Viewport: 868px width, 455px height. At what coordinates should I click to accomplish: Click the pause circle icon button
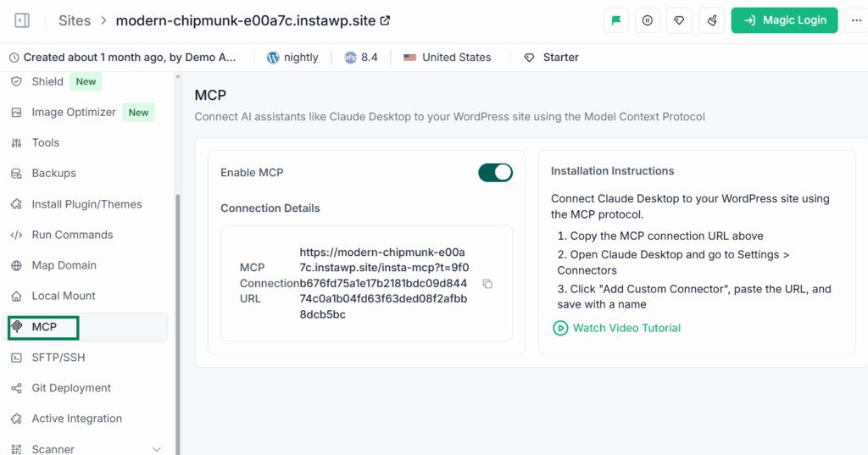[647, 20]
